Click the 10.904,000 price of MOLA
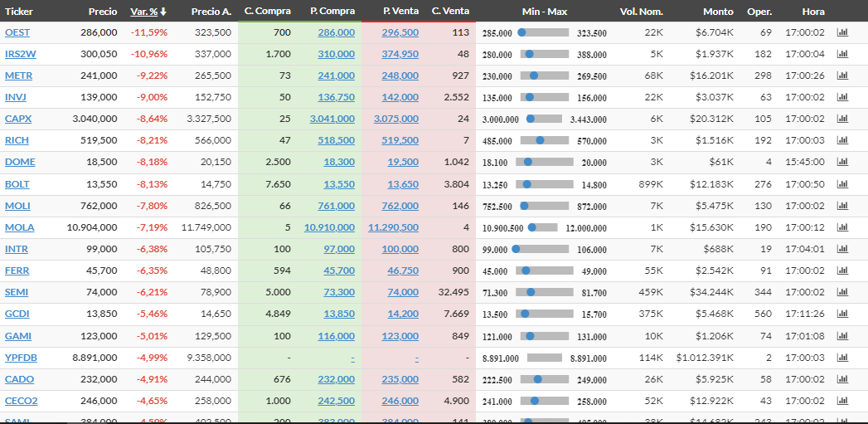This screenshot has height=424, width=868. [92, 228]
